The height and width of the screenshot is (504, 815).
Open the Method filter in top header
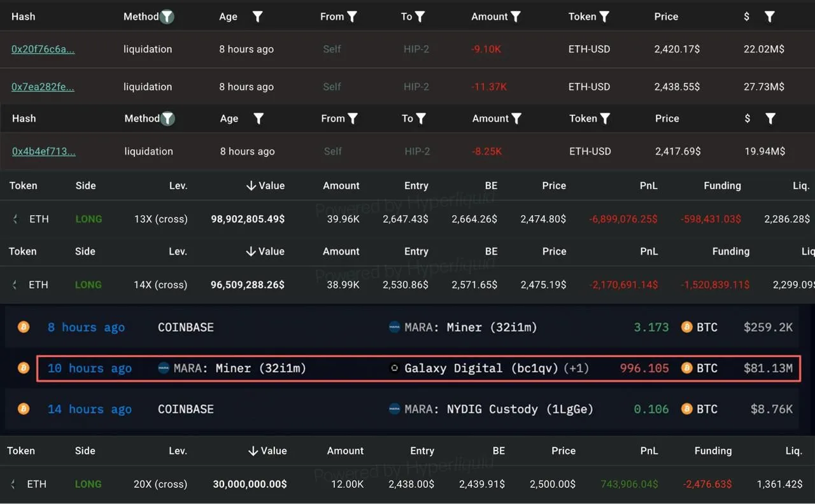(167, 17)
